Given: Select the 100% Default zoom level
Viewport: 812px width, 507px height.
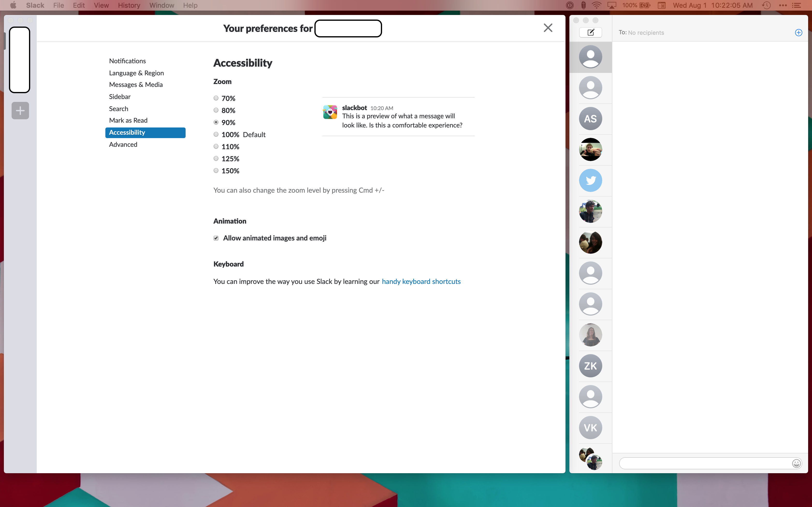Looking at the screenshot, I should point(216,134).
